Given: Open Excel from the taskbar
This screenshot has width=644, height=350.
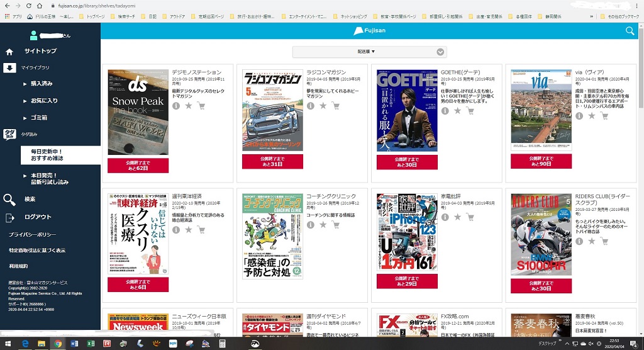Looking at the screenshot, I should click(x=91, y=344).
